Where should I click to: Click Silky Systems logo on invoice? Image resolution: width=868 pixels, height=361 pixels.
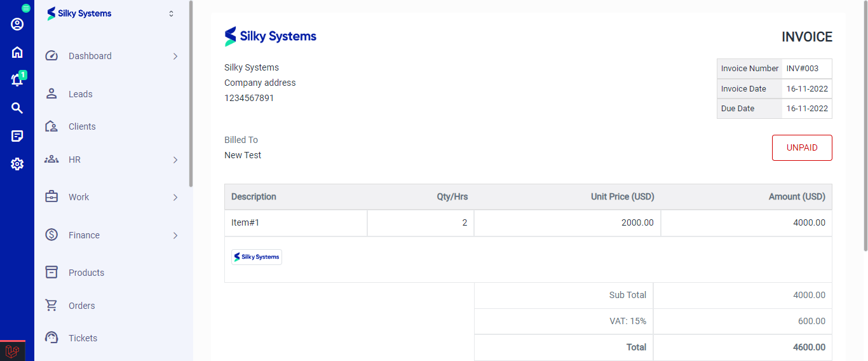[x=271, y=36]
